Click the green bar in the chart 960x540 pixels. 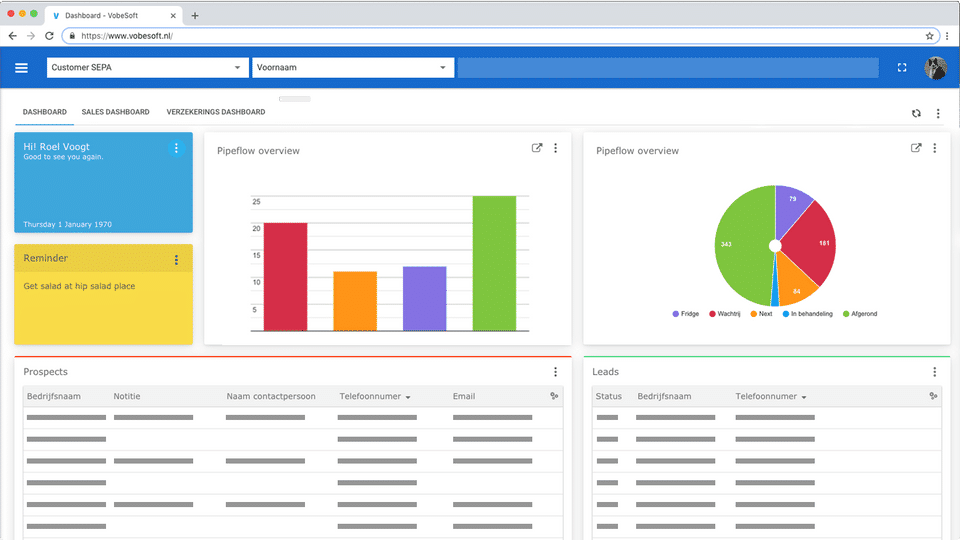(x=494, y=263)
